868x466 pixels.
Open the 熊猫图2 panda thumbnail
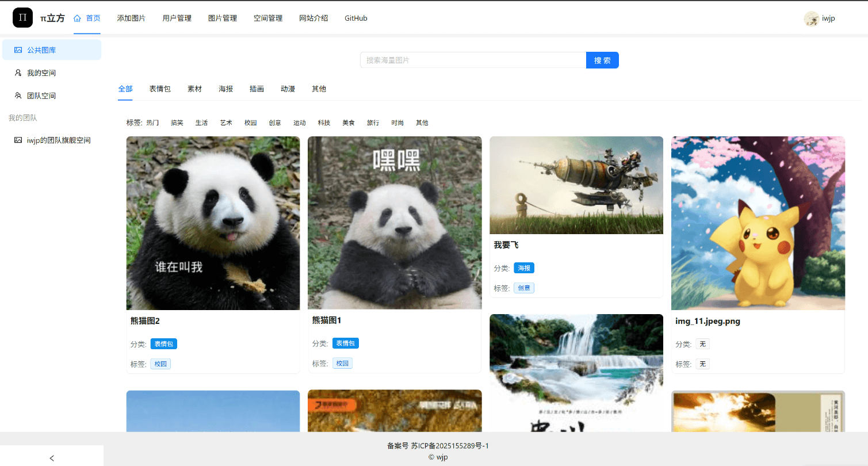(x=213, y=223)
